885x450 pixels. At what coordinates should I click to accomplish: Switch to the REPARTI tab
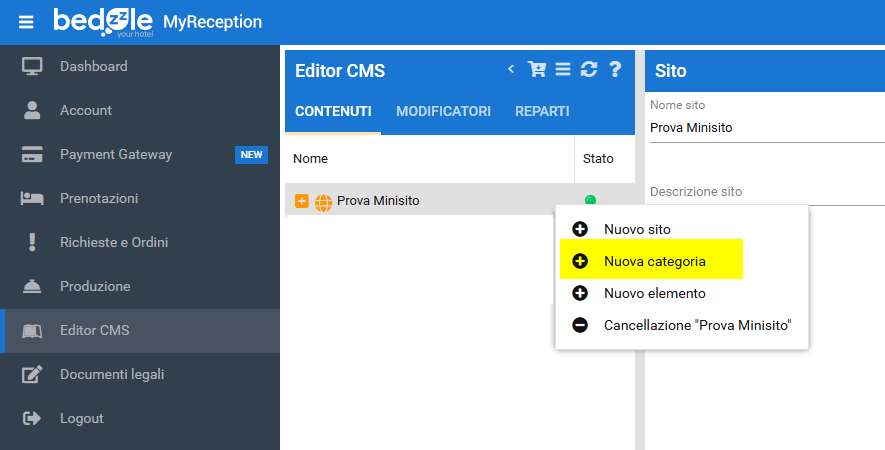pyautogui.click(x=542, y=111)
